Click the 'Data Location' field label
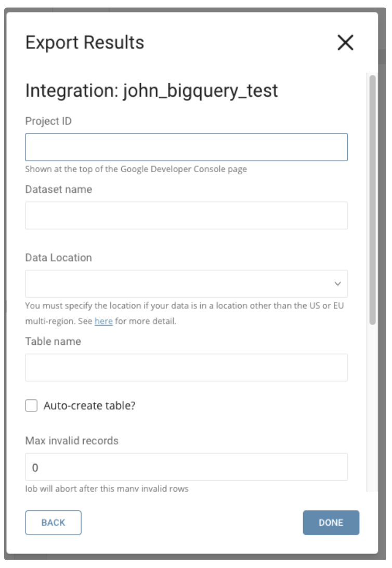 pyautogui.click(x=58, y=257)
